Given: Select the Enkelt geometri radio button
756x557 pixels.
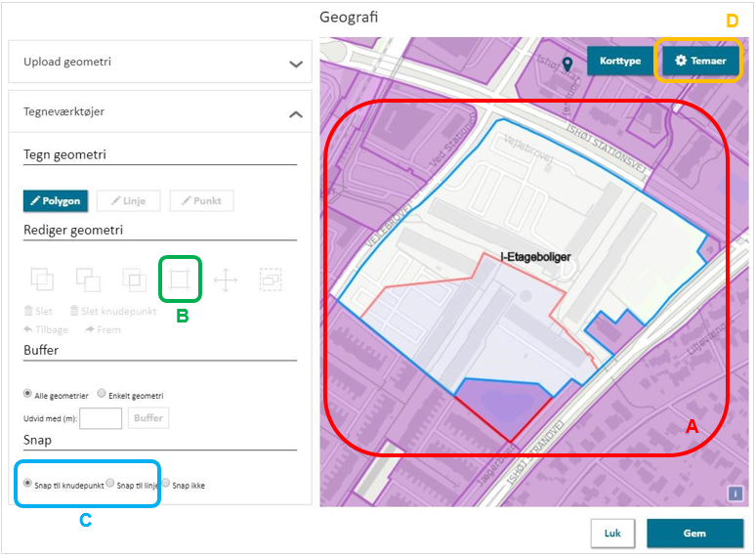Looking at the screenshot, I should pyautogui.click(x=102, y=394).
